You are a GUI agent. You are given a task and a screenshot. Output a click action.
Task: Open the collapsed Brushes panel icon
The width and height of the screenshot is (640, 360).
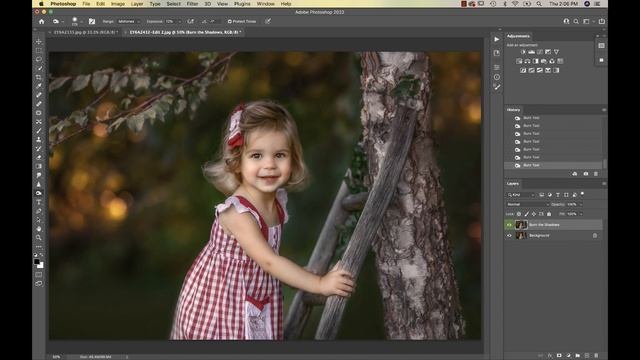click(x=497, y=87)
